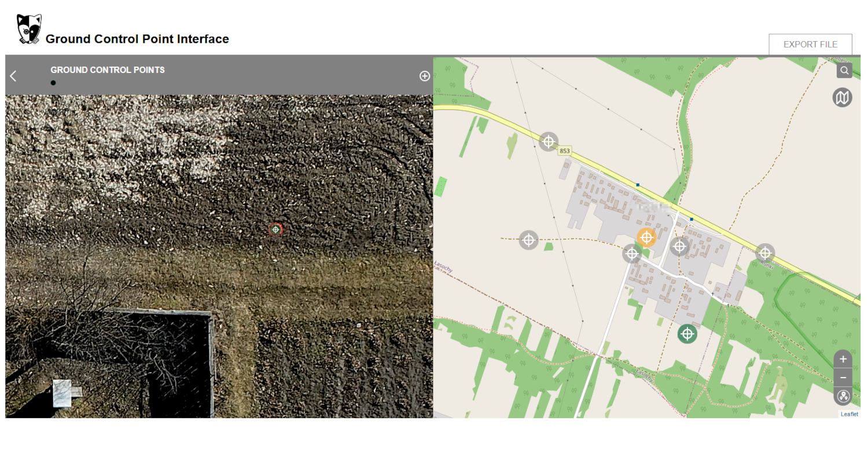868x450 pixels.
Task: Click the three-circles map control button
Action: pyautogui.click(x=843, y=397)
